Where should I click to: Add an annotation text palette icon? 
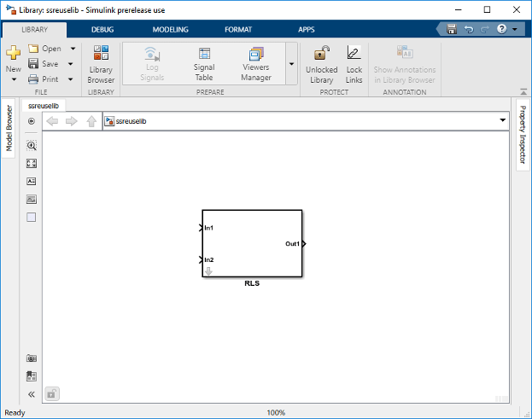(x=32, y=182)
